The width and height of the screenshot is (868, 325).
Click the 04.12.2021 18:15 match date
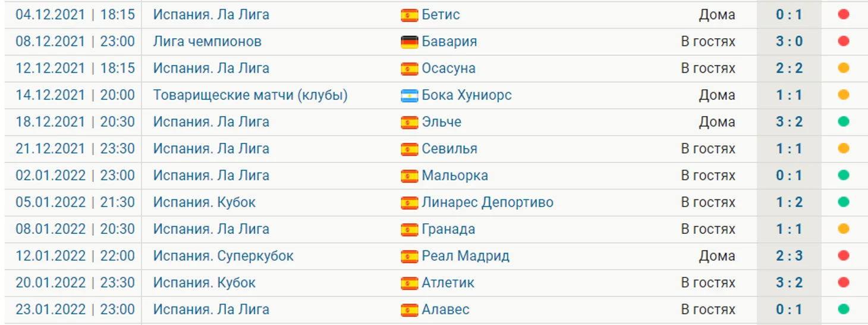(x=76, y=14)
